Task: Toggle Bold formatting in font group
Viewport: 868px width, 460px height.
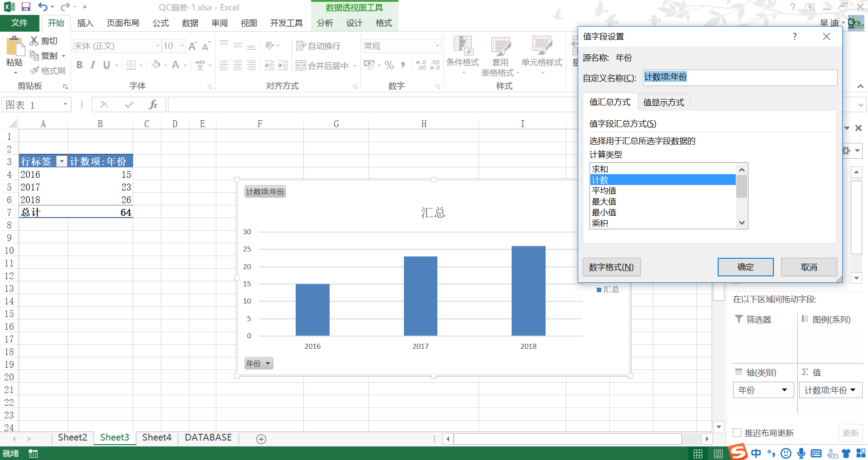Action: (80, 65)
